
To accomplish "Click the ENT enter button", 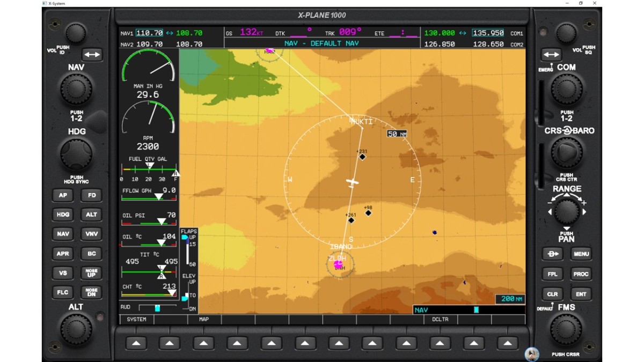I will pyautogui.click(x=581, y=294).
